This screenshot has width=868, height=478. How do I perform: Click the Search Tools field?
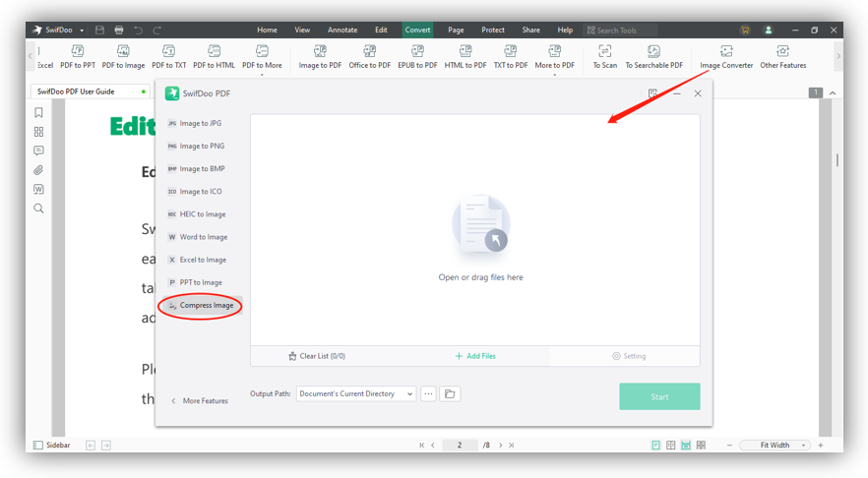click(620, 30)
